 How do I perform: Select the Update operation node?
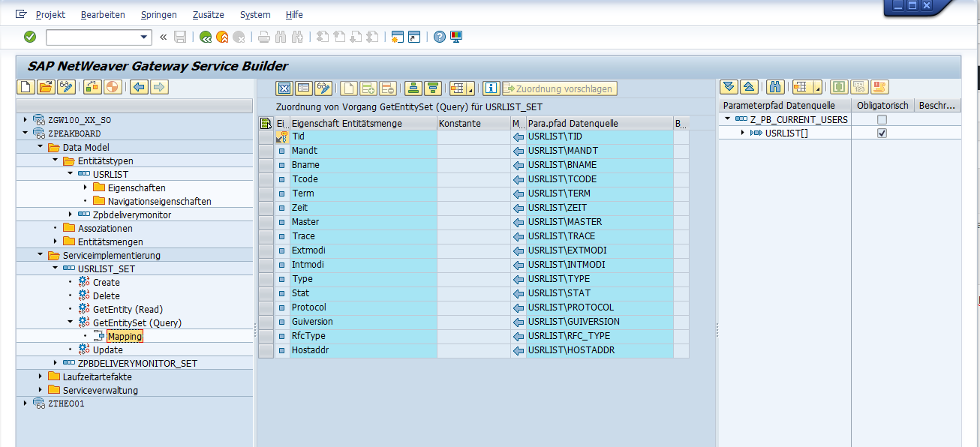(107, 350)
